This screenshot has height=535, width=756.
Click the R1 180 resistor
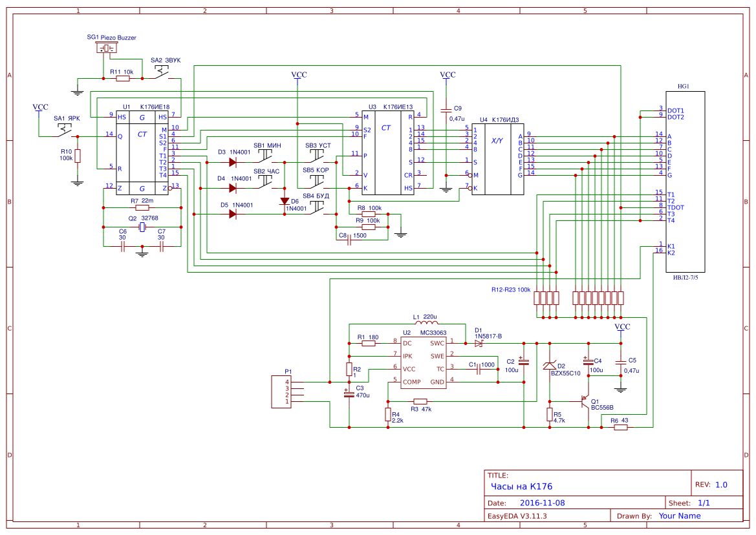369,343
